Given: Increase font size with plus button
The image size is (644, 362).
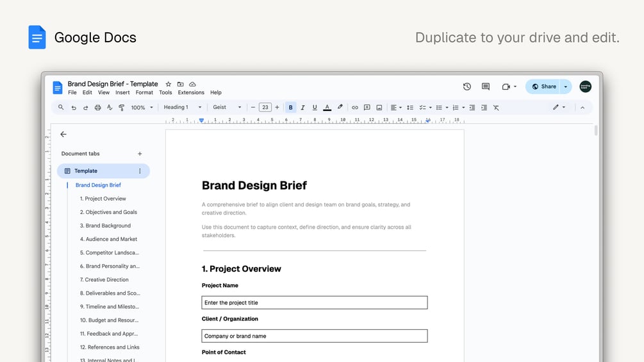Looking at the screenshot, I should point(277,107).
